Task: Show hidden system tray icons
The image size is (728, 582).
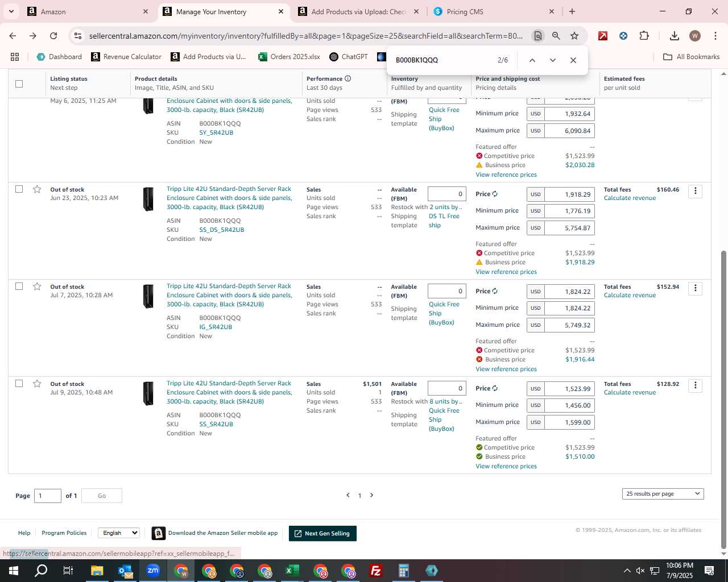Action: point(627,571)
